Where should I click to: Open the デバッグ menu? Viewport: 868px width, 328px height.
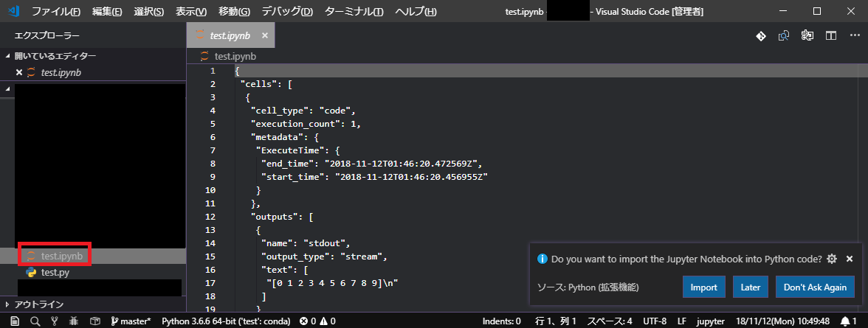pos(287,12)
